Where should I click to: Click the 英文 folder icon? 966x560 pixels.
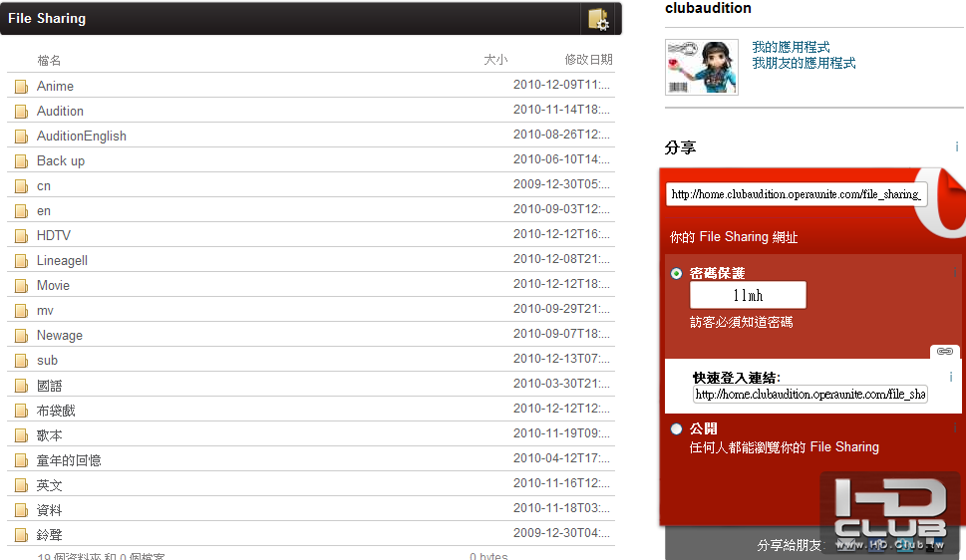(22, 485)
